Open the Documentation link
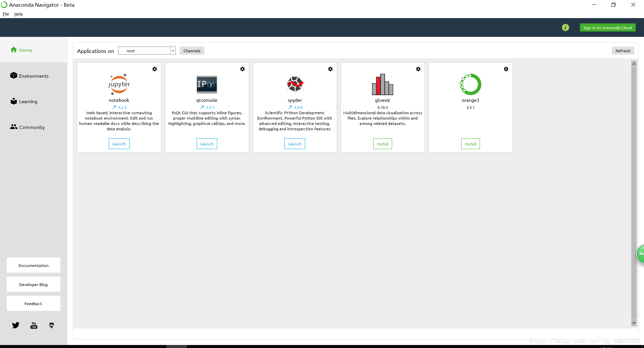 [34, 265]
